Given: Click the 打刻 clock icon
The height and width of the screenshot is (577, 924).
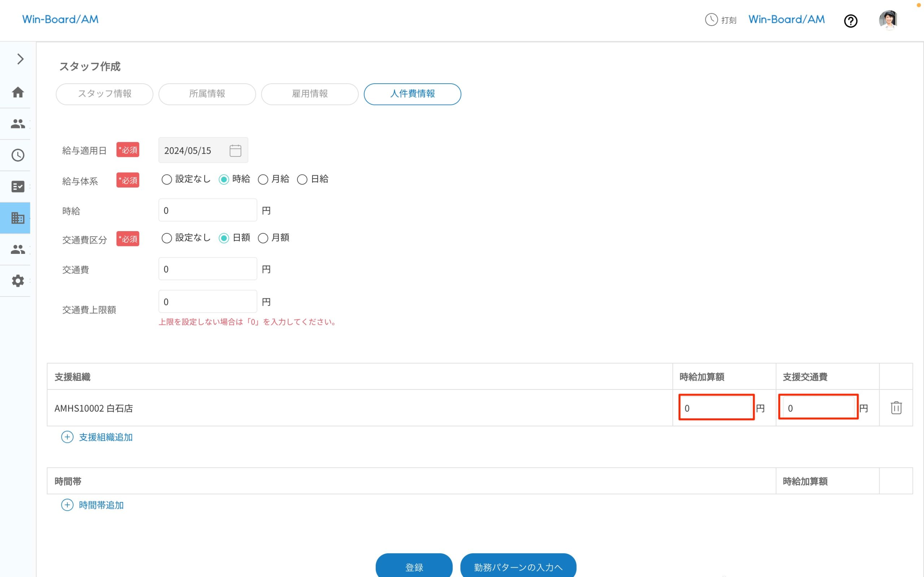Looking at the screenshot, I should tap(711, 19).
